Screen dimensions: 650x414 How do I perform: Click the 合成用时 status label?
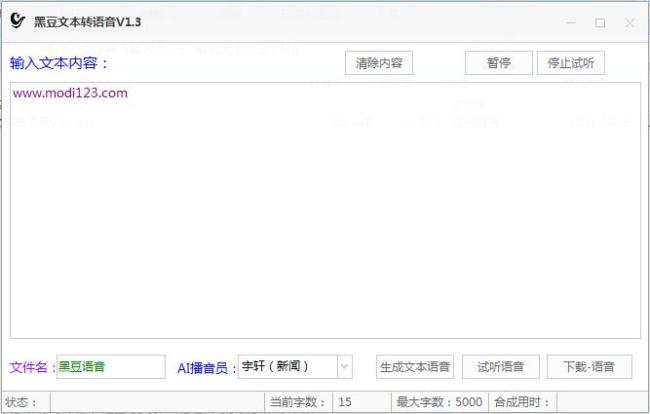click(521, 402)
